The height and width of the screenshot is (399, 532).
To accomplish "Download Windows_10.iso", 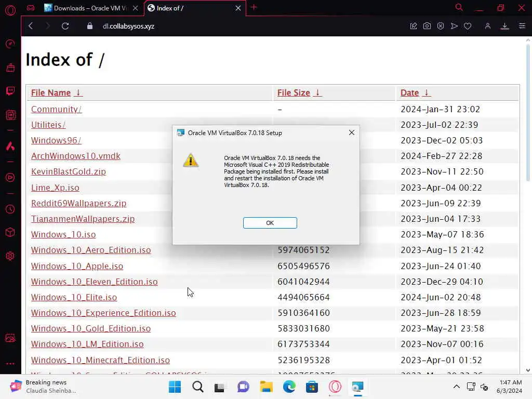I will coord(63,234).
